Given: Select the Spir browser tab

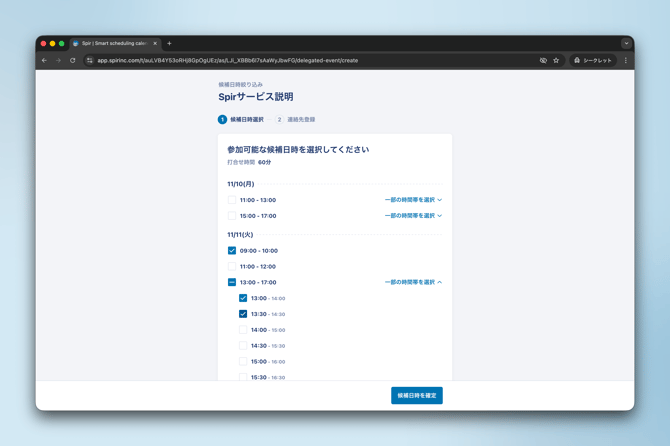Looking at the screenshot, I should pyautogui.click(x=113, y=44).
